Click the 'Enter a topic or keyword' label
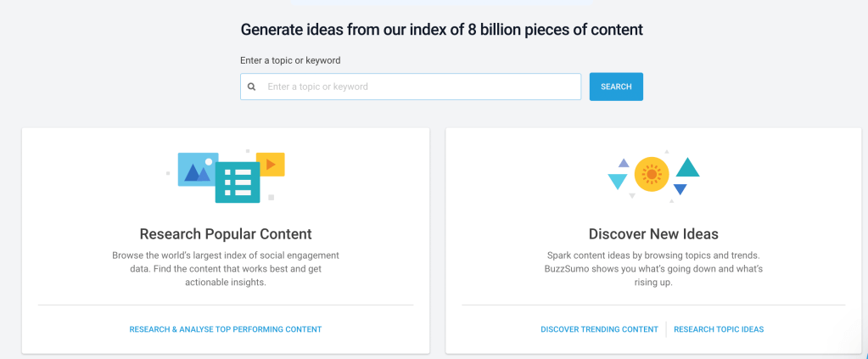868x359 pixels. point(290,60)
